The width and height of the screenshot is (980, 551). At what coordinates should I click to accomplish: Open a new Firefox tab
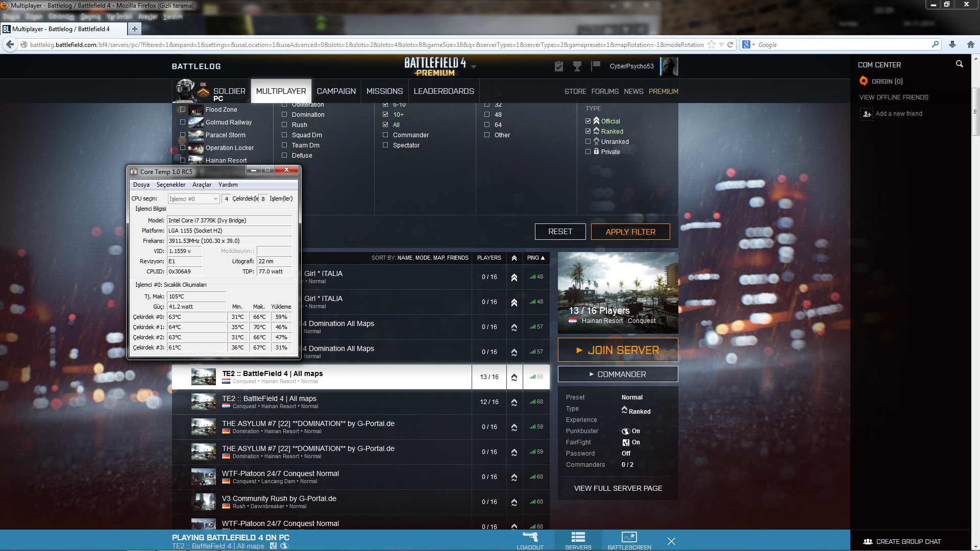(135, 29)
